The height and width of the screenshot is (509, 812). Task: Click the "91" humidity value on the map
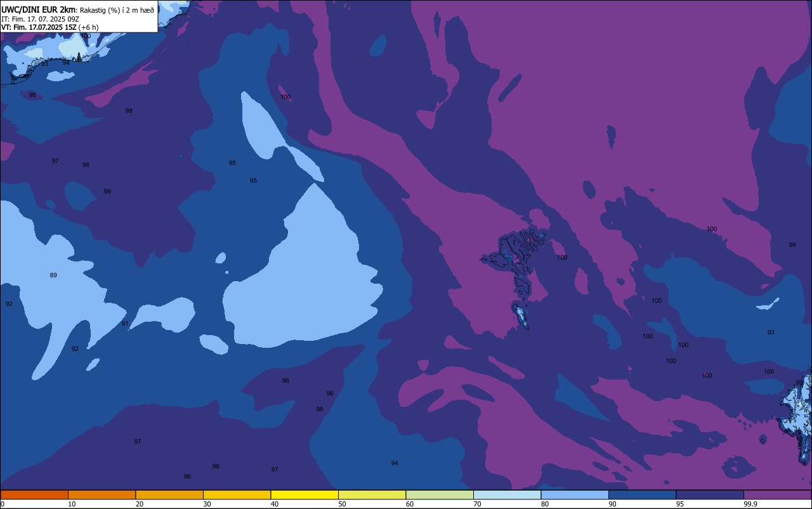point(125,324)
